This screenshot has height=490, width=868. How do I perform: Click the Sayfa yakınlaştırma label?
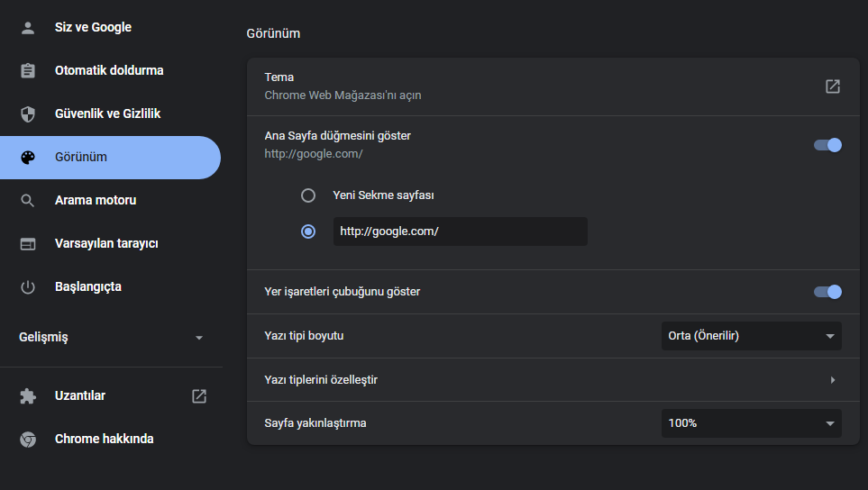tap(315, 423)
